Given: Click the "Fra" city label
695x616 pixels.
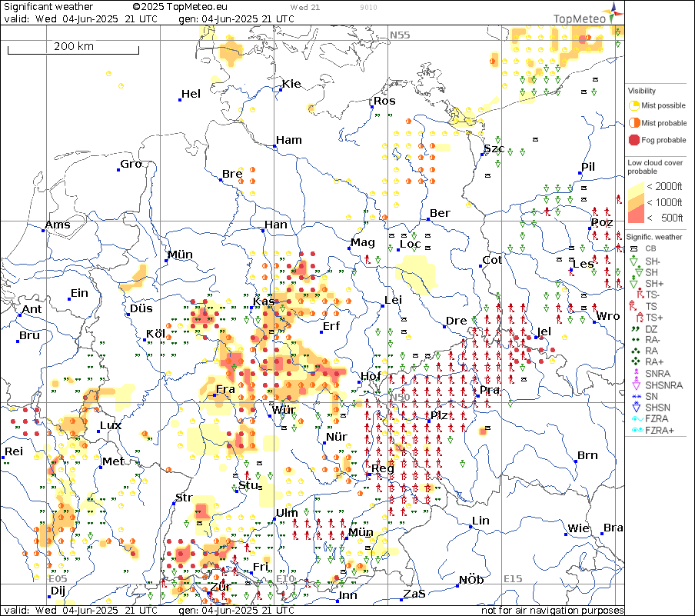Looking at the screenshot, I should point(225,389).
